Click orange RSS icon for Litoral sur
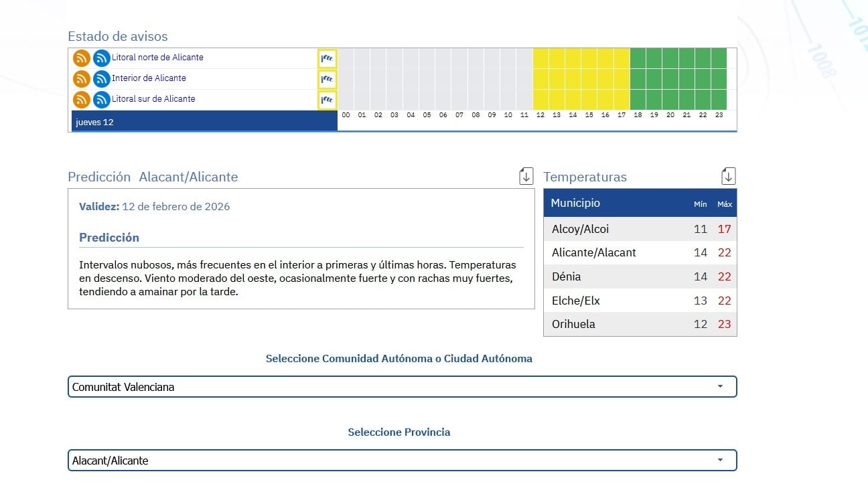 81,100
